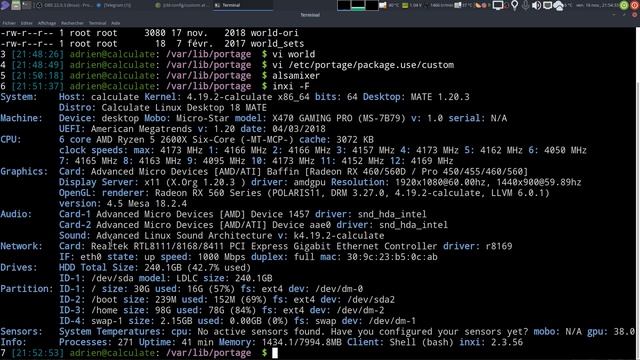Click the microphone tray icon
Viewport: 640px width, 360px height.
click(525, 5)
